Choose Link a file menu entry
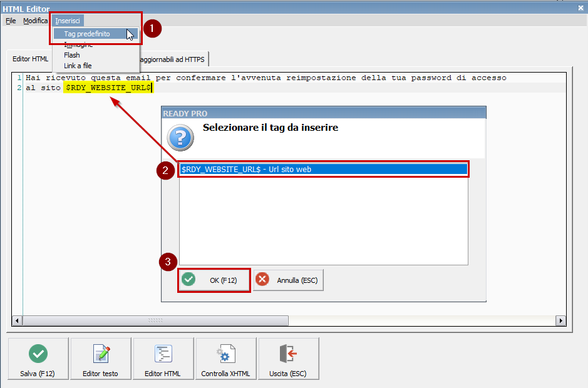The height and width of the screenshot is (388, 588). click(x=78, y=66)
